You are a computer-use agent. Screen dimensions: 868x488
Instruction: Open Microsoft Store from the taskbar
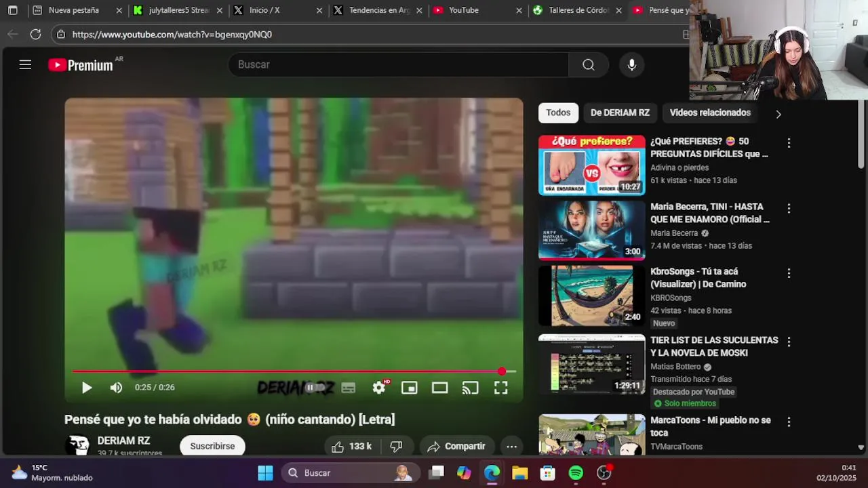click(547, 472)
